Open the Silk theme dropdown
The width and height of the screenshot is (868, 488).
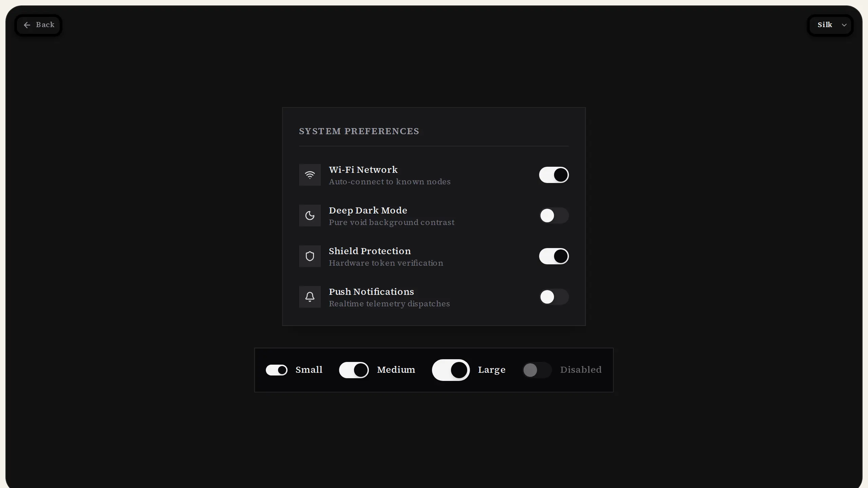click(830, 25)
